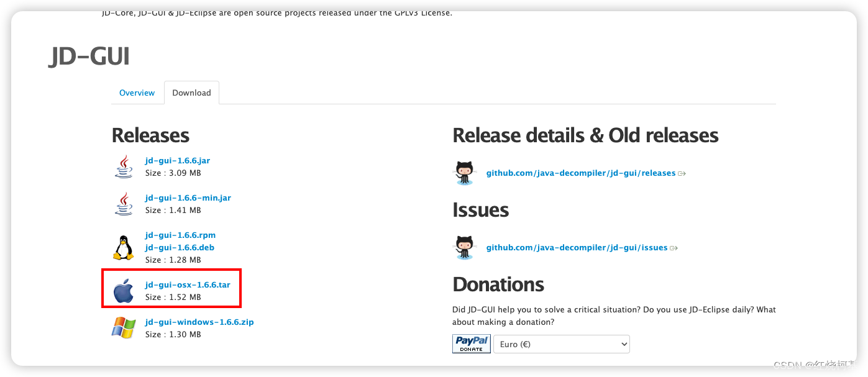This screenshot has width=868, height=377.
Task: Click the GitHub Octocat icon beside the releases link
Action: pyautogui.click(x=464, y=173)
